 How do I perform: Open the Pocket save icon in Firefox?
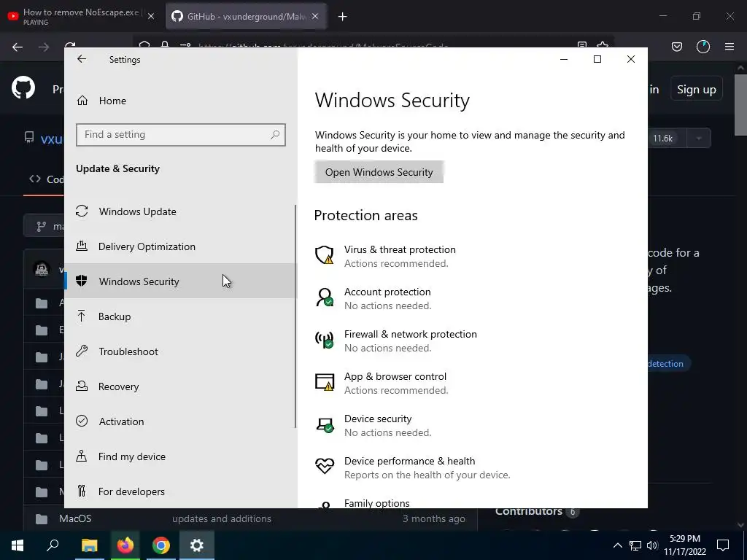(677, 47)
